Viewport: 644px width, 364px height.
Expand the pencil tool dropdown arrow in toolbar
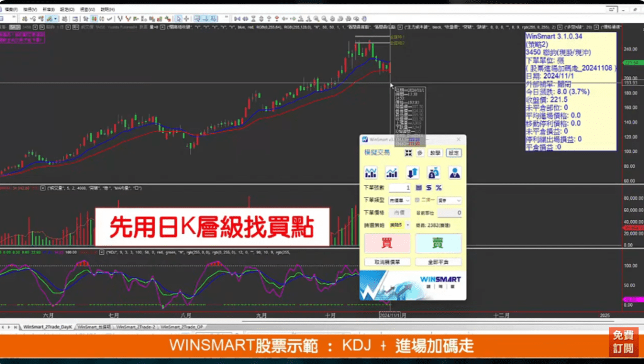tap(55, 19)
